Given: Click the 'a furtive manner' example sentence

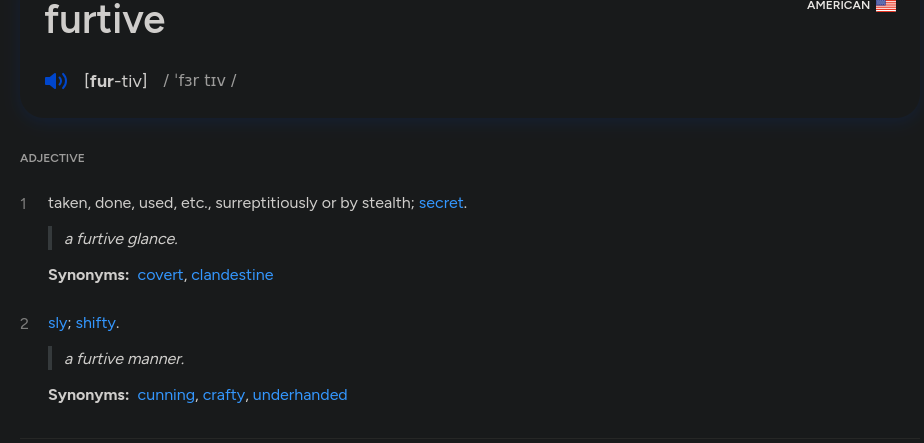Looking at the screenshot, I should coord(124,359).
